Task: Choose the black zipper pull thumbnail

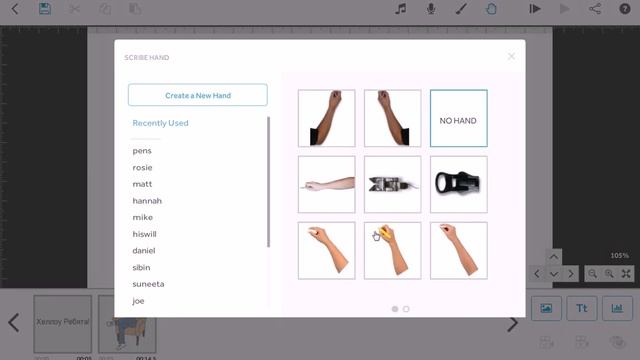Action: point(458,184)
